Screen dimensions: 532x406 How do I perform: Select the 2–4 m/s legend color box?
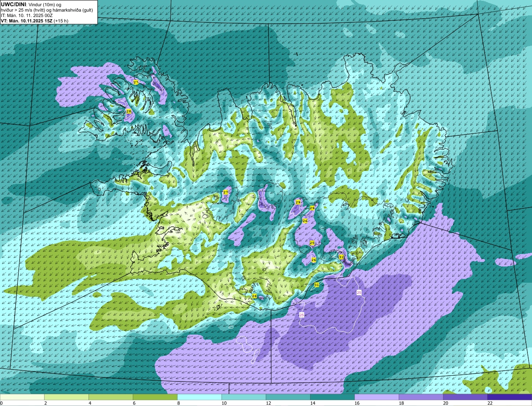click(66, 397)
